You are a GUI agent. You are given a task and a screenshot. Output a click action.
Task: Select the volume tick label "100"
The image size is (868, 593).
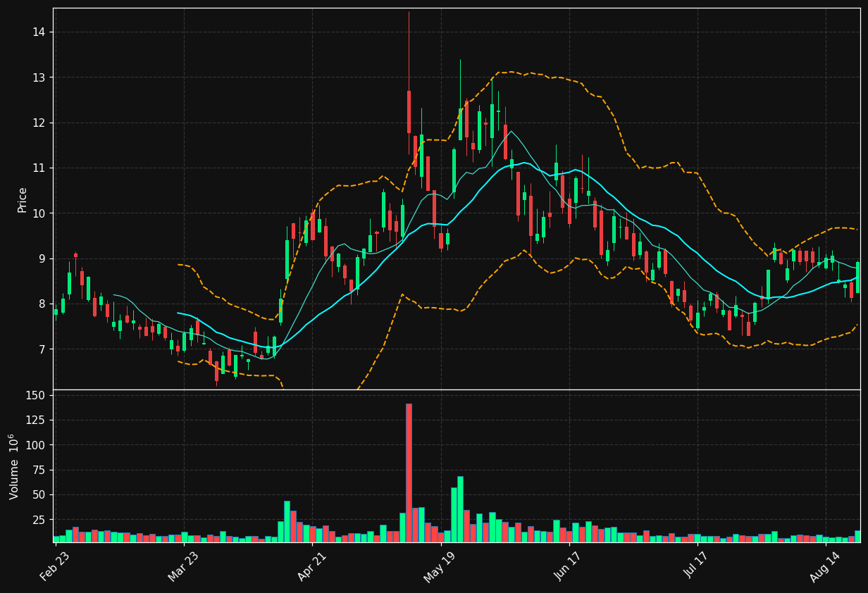35,445
